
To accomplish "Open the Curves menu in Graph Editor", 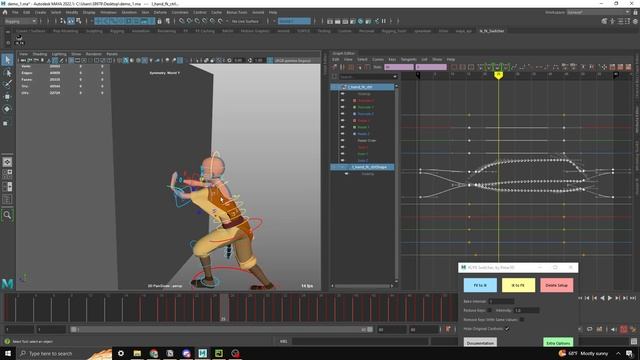I will click(x=378, y=60).
